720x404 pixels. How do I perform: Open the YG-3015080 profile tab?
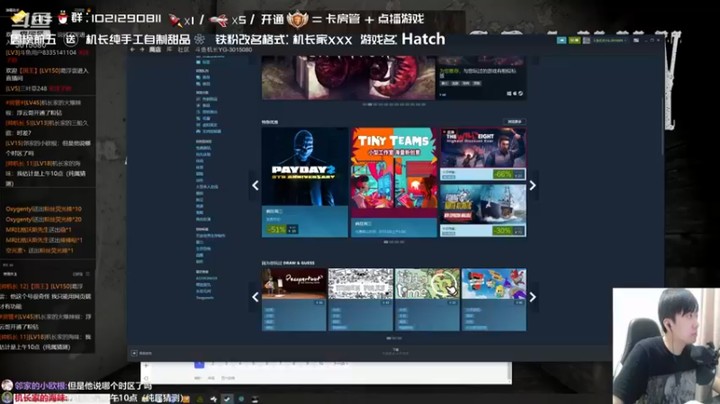pyautogui.click(x=224, y=50)
